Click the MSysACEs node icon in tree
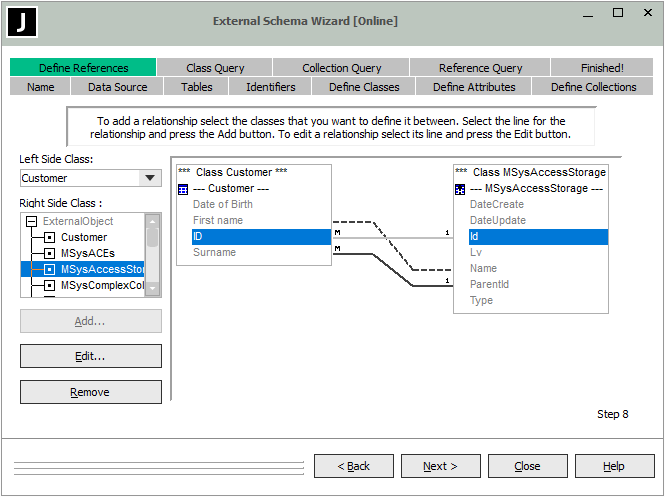Image resolution: width=665 pixels, height=497 pixels. [49, 254]
